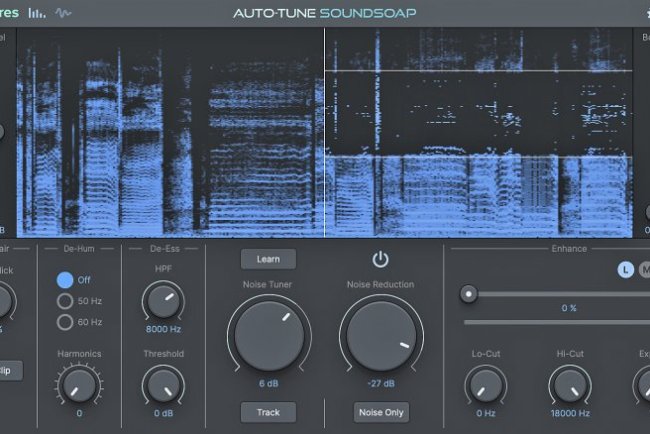Click the Harmonics 0 value
The image size is (650, 434).
pos(79,413)
